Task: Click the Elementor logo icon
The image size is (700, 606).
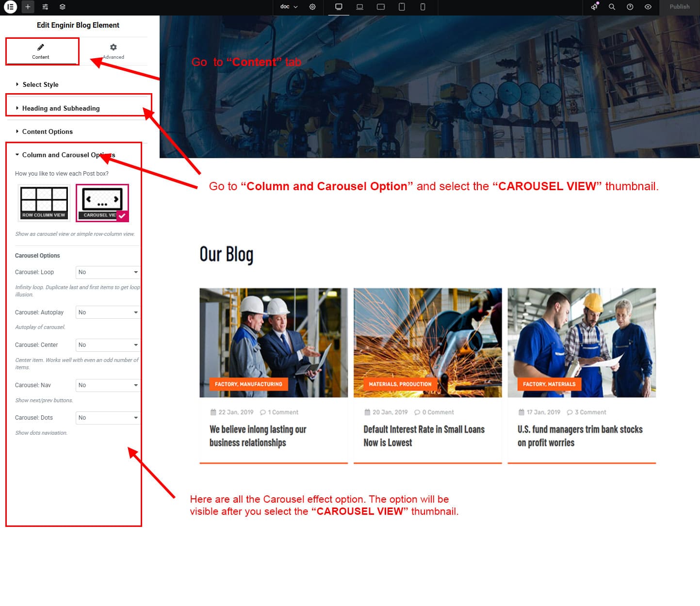Action: click(10, 7)
